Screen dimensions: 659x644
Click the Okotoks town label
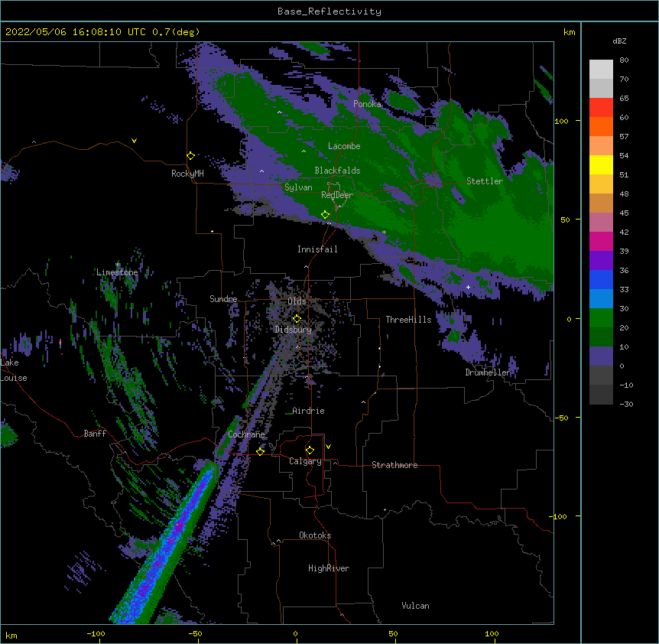tap(315, 535)
